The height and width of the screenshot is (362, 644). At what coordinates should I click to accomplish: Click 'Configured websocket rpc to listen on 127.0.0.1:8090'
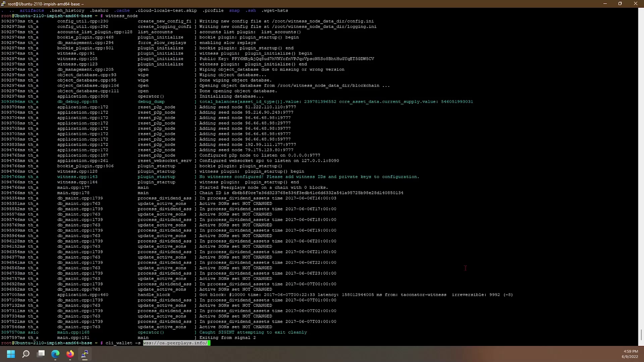(x=269, y=161)
